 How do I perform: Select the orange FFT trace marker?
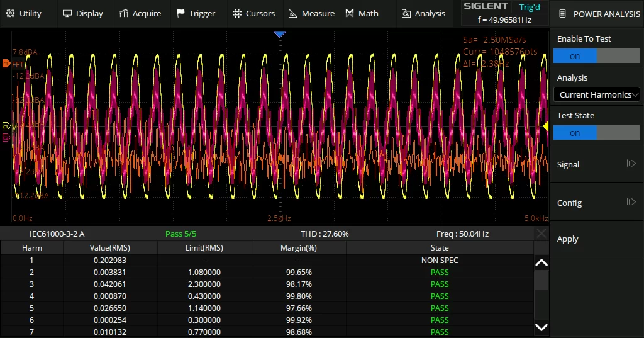[6, 64]
